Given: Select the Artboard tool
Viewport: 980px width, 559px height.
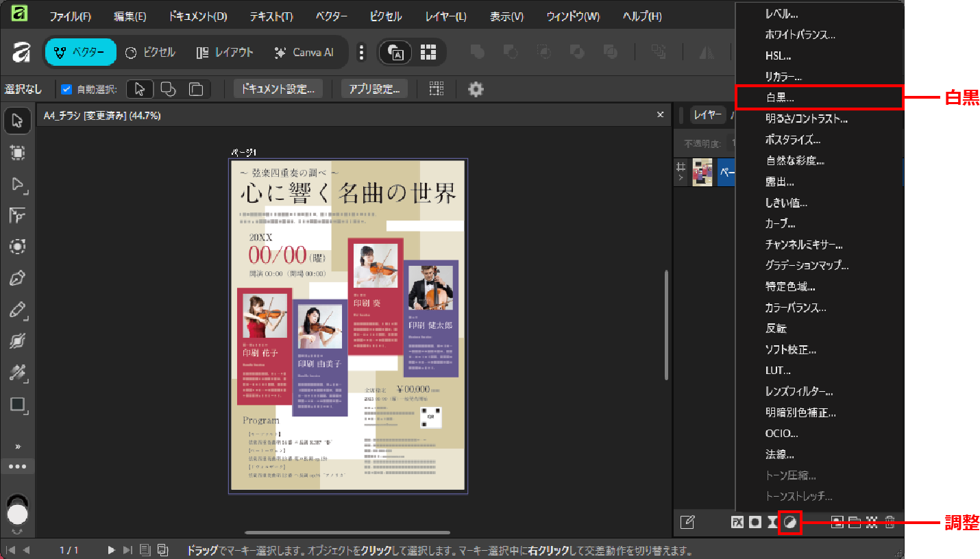Looking at the screenshot, I should [18, 153].
